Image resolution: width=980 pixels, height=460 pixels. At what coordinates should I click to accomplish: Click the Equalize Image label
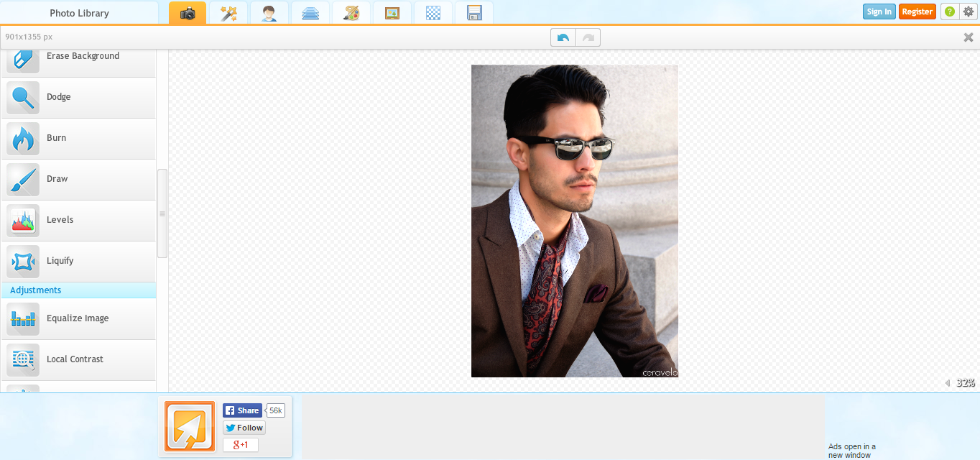pyautogui.click(x=78, y=318)
